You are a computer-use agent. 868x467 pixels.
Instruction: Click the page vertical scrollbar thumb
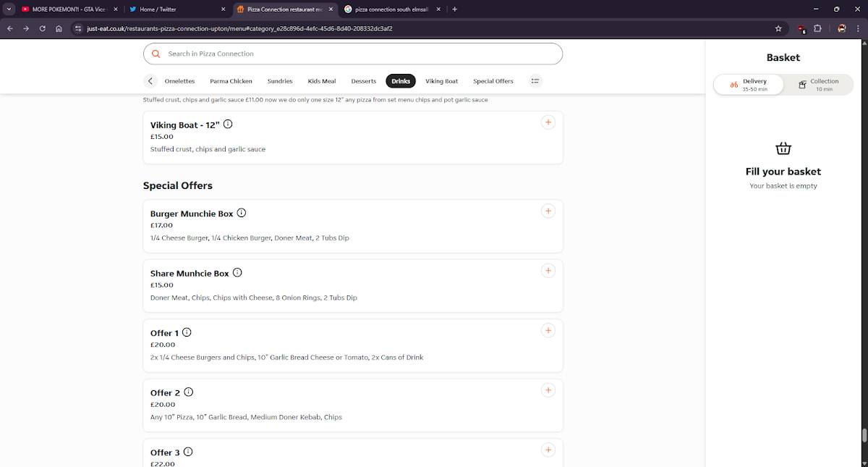point(864,436)
